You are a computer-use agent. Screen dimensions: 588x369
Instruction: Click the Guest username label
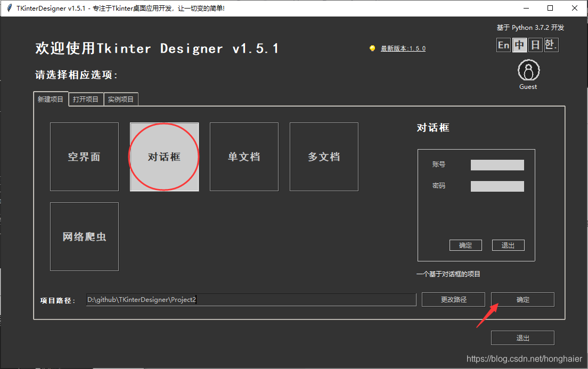click(528, 87)
